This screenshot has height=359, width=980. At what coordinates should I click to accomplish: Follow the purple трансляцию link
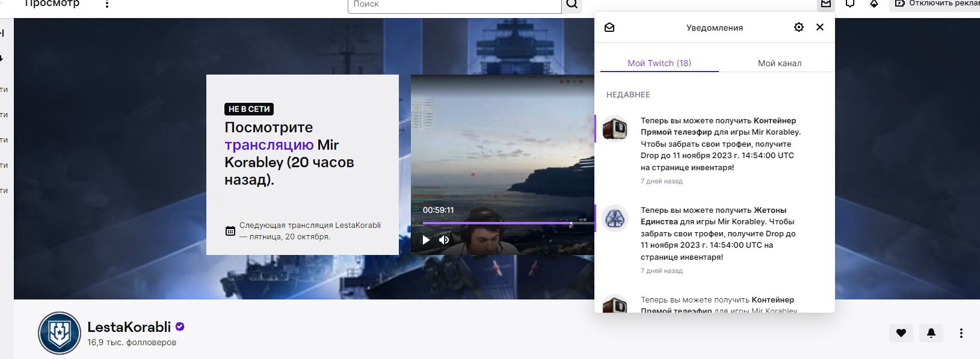point(269,145)
